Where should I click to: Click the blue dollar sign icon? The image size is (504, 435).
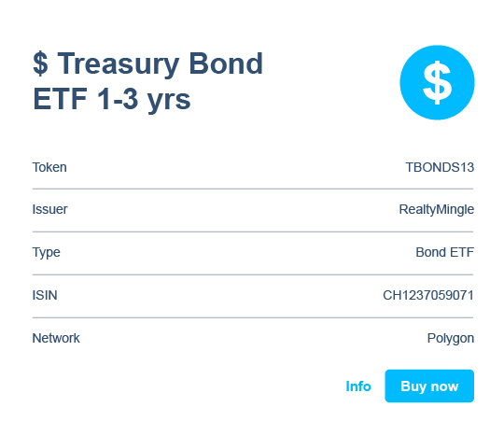[x=437, y=82]
